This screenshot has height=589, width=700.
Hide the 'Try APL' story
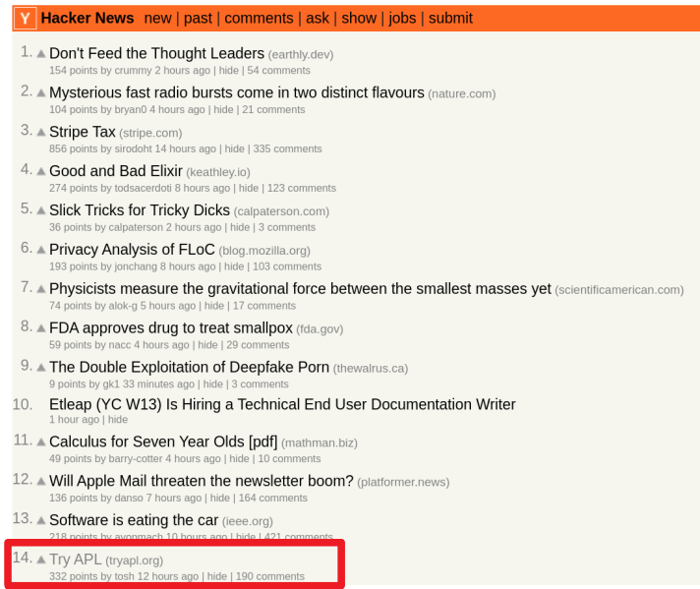point(217,576)
